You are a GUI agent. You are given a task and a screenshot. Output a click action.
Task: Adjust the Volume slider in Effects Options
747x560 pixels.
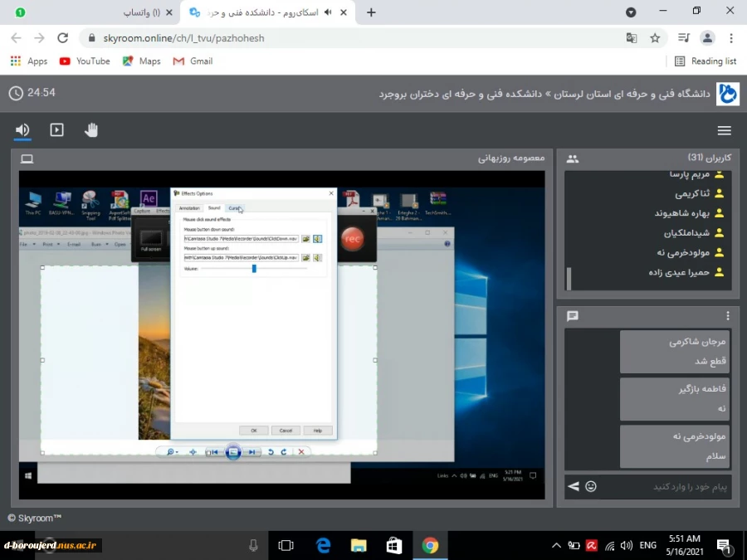[254, 269]
